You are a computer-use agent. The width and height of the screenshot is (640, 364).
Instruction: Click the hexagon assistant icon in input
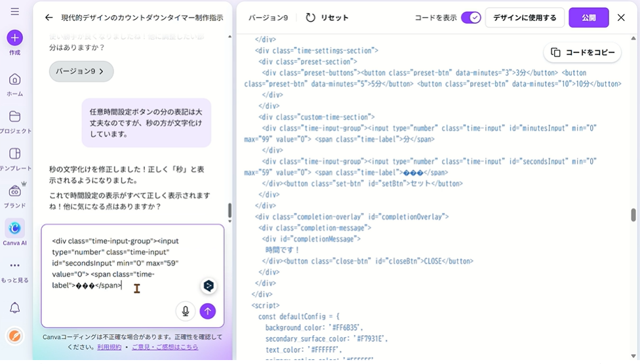click(x=209, y=286)
